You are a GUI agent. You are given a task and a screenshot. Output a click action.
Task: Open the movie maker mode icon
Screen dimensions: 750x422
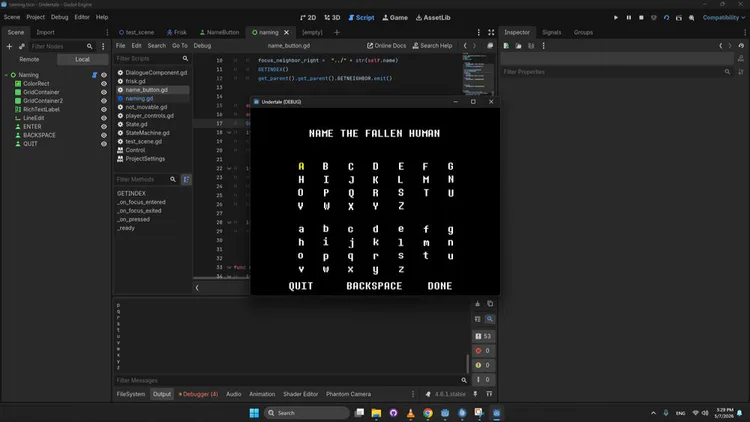coord(692,18)
